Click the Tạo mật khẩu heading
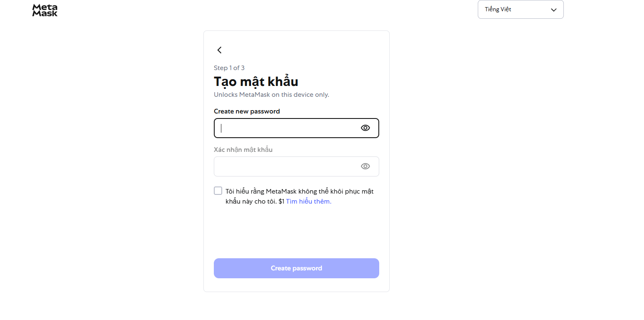 tap(256, 81)
